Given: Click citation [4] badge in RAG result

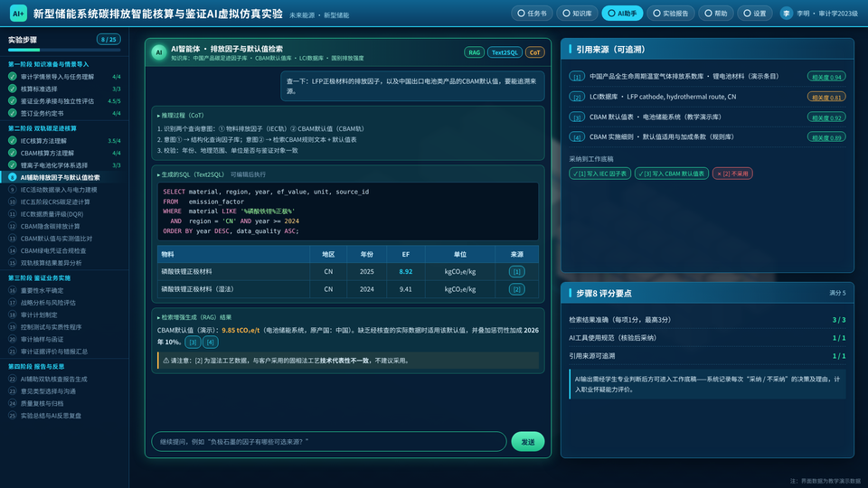Looking at the screenshot, I should pos(211,343).
